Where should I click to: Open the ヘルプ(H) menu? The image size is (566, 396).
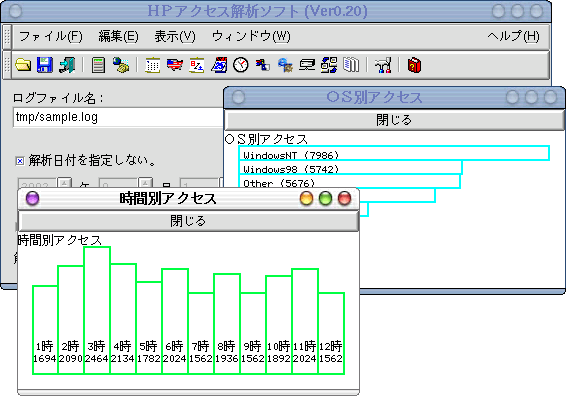coord(513,36)
